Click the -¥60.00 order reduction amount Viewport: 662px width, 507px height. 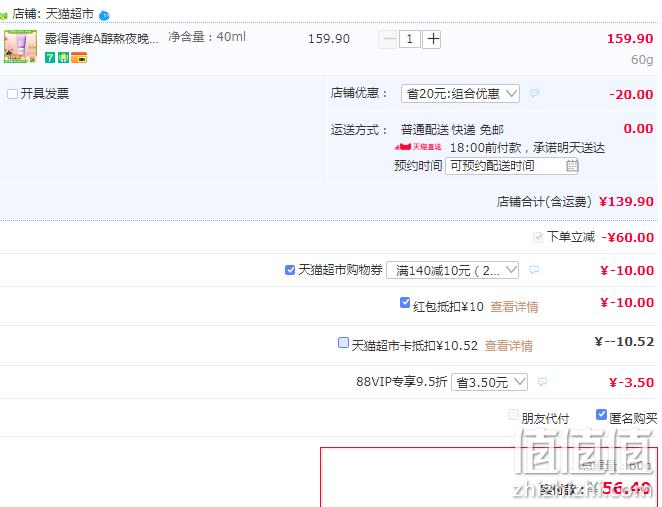click(628, 237)
